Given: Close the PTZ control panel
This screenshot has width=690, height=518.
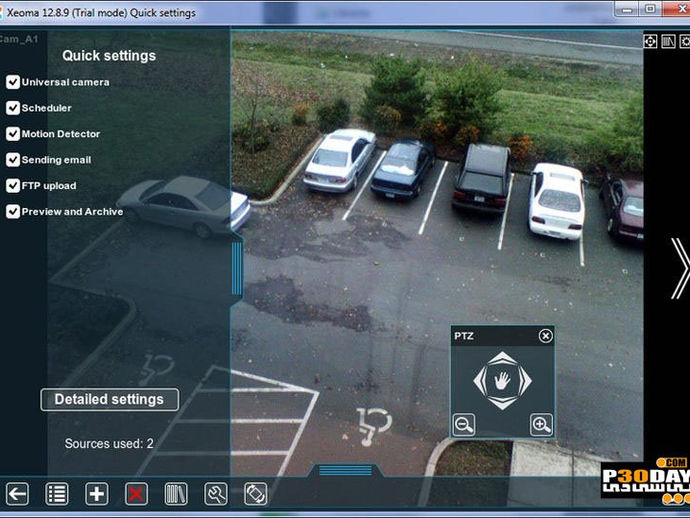Looking at the screenshot, I should click(x=545, y=336).
